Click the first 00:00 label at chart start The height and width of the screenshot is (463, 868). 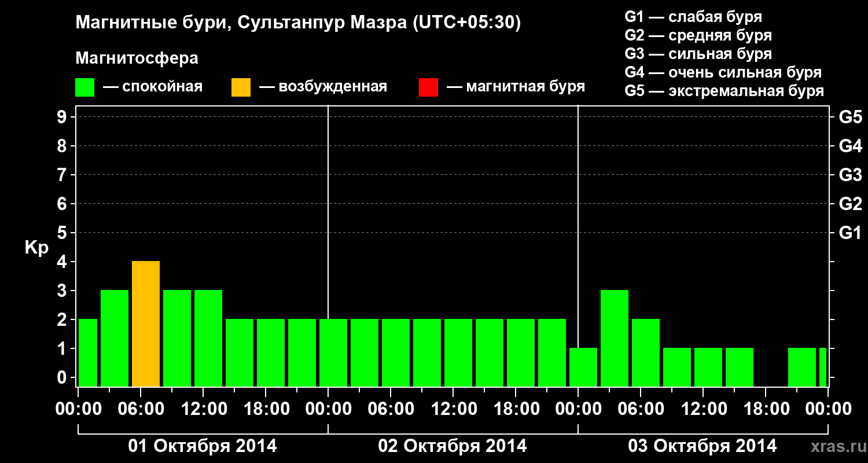click(78, 409)
